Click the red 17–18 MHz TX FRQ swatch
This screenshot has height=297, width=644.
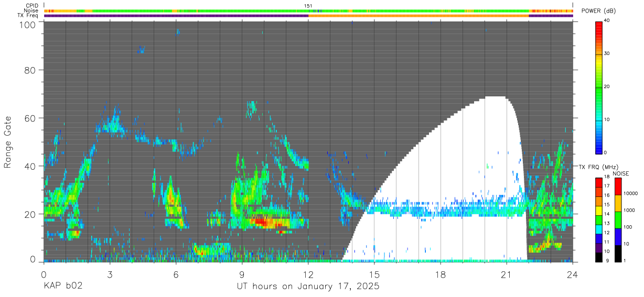tap(599, 183)
